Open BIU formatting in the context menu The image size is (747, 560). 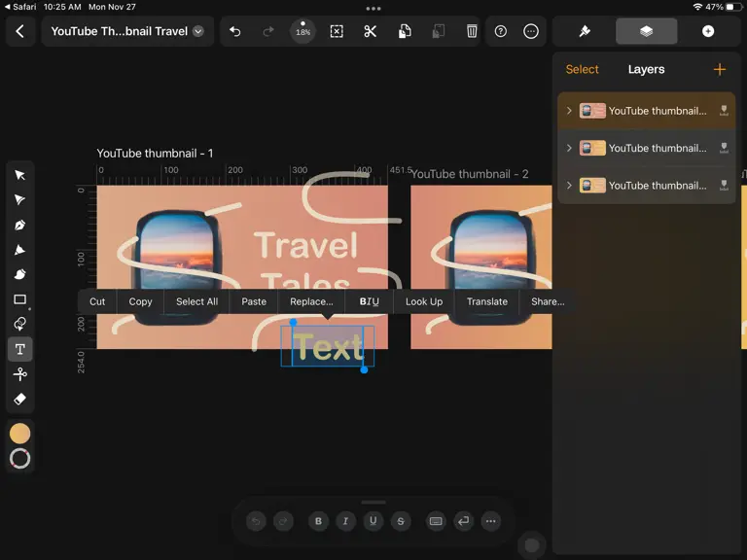coord(370,301)
